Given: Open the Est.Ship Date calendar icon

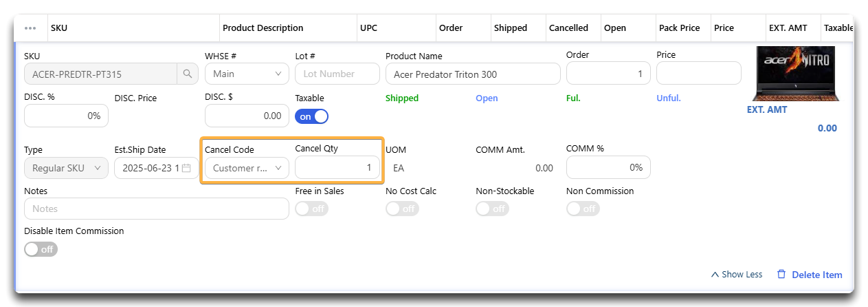Looking at the screenshot, I should click(186, 168).
